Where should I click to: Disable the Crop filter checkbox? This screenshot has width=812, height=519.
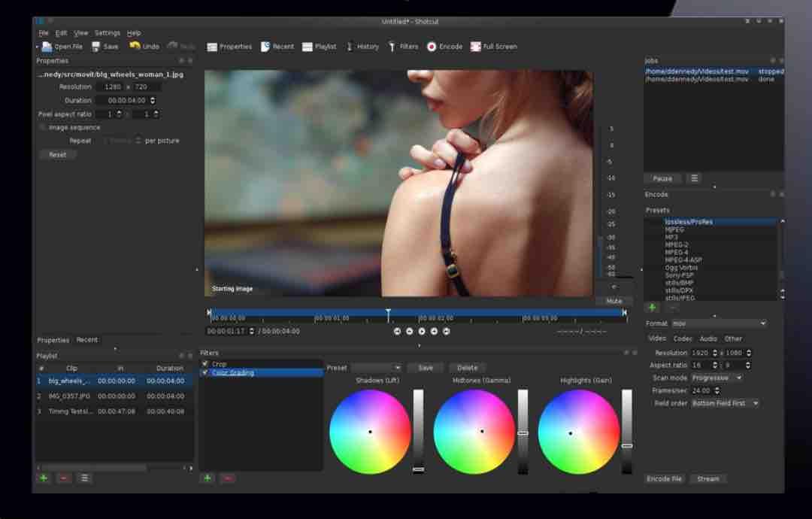205,363
